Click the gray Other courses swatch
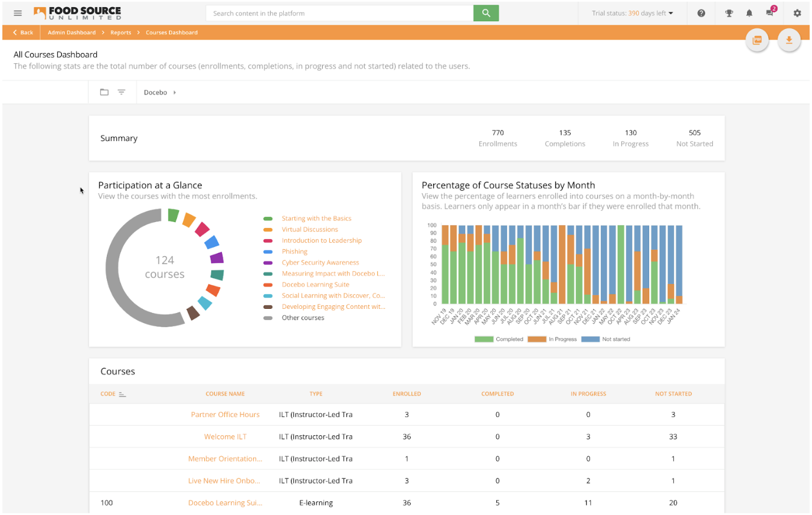812x515 pixels. (x=268, y=318)
